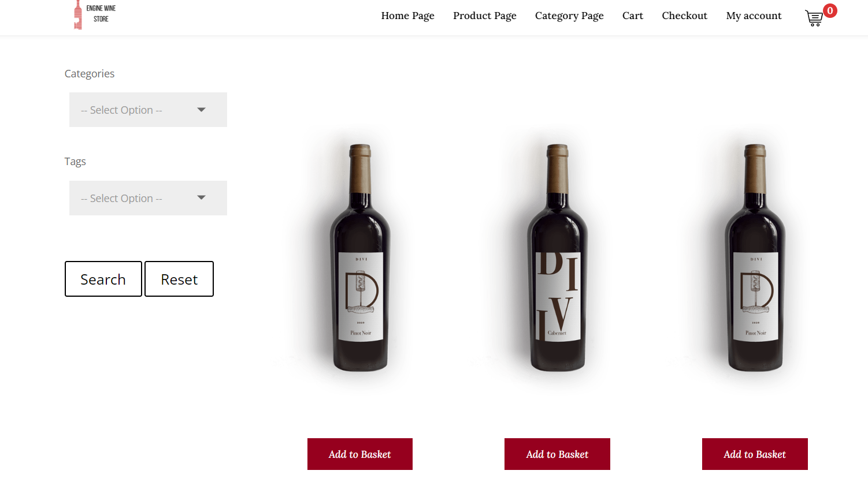Expand the Tags dropdown arrow
Image resolution: width=868 pixels, height=489 pixels.
(201, 197)
